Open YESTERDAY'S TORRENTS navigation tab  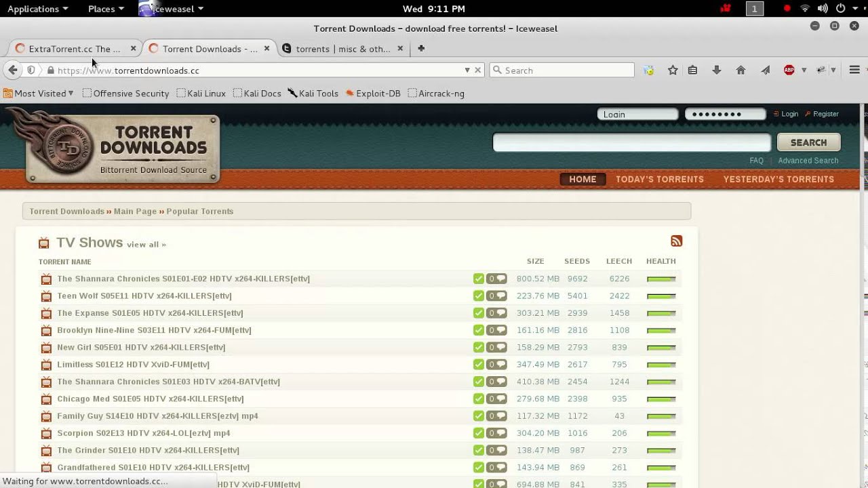[x=778, y=179]
